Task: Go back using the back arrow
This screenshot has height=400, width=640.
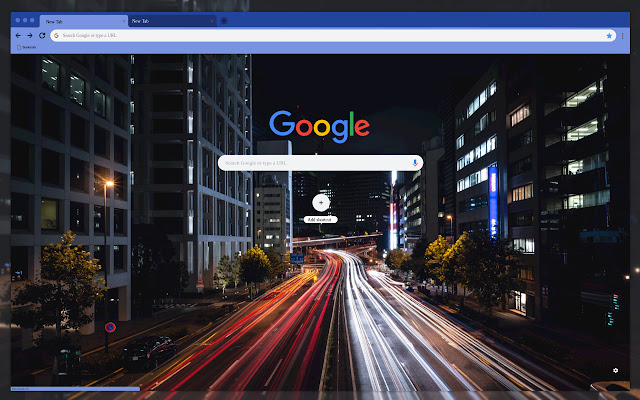Action: [18, 36]
